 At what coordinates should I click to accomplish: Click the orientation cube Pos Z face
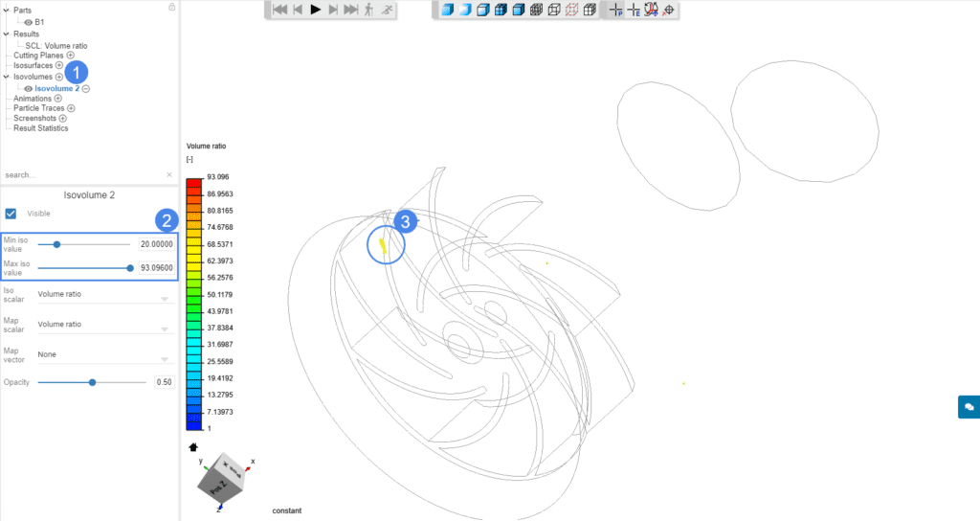pyautogui.click(x=217, y=487)
